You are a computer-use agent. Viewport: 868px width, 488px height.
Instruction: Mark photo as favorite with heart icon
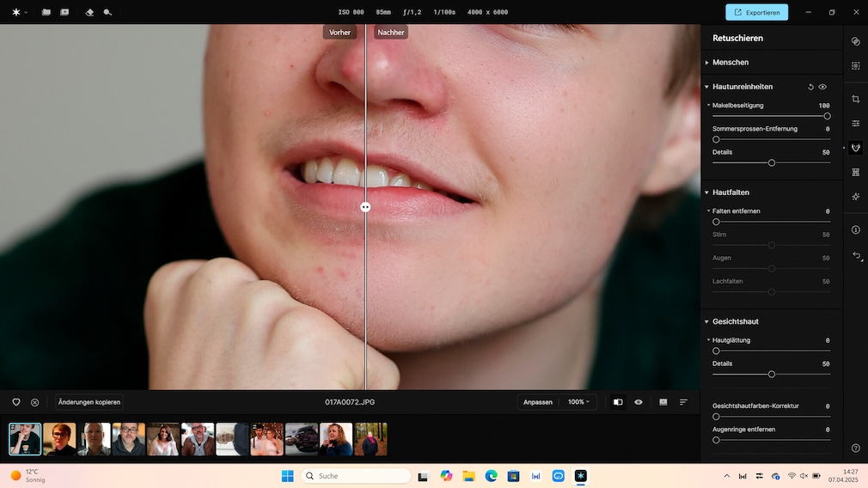tap(16, 402)
